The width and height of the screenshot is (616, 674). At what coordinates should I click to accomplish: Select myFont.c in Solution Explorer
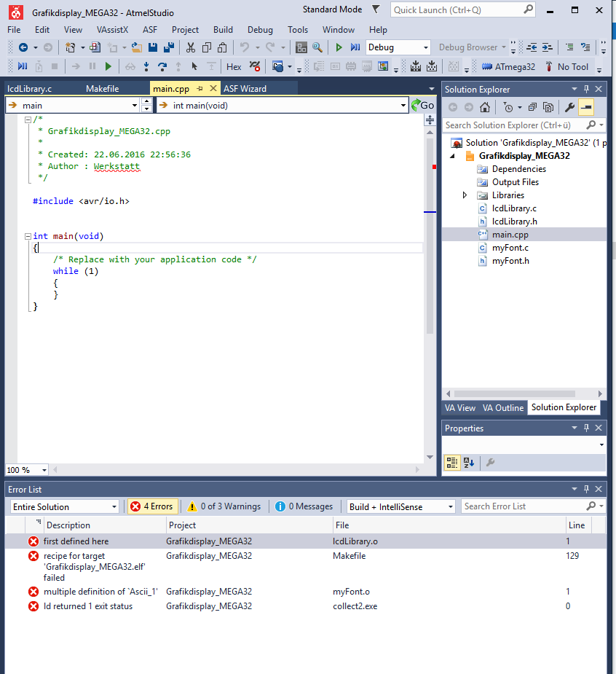pos(510,248)
